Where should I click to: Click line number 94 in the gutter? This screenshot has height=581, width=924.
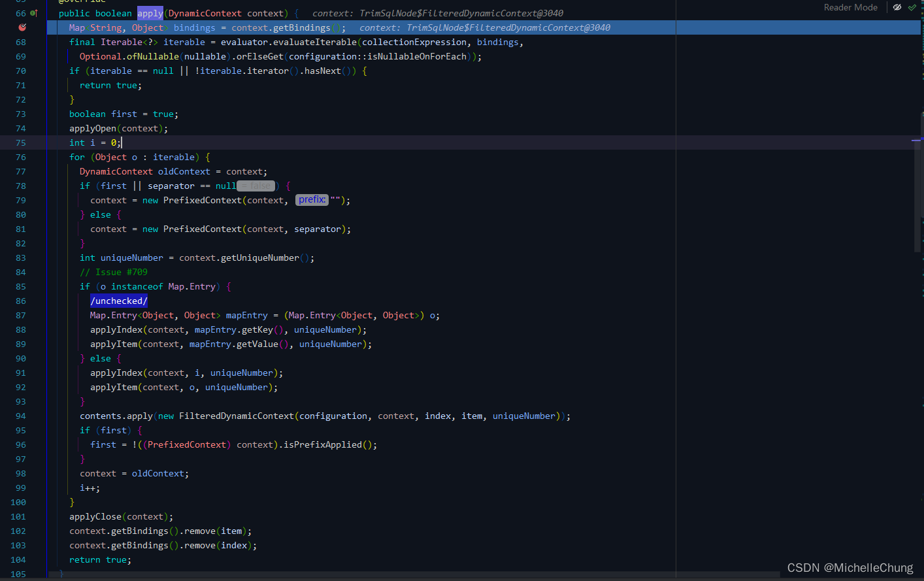pyautogui.click(x=21, y=416)
